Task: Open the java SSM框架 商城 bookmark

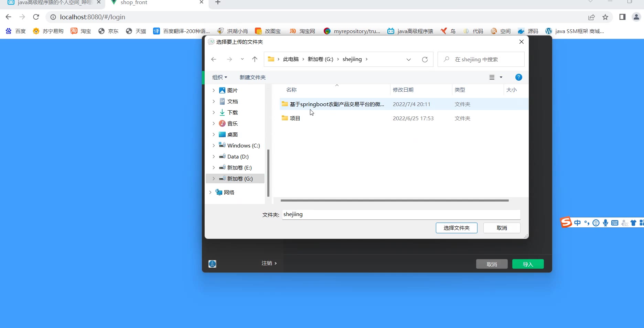Action: tap(575, 31)
